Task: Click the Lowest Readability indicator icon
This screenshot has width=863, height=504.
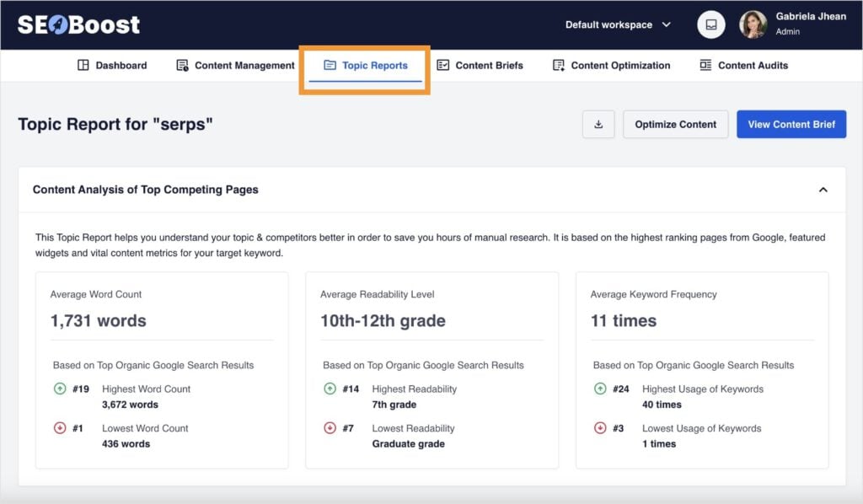Action: pos(329,428)
